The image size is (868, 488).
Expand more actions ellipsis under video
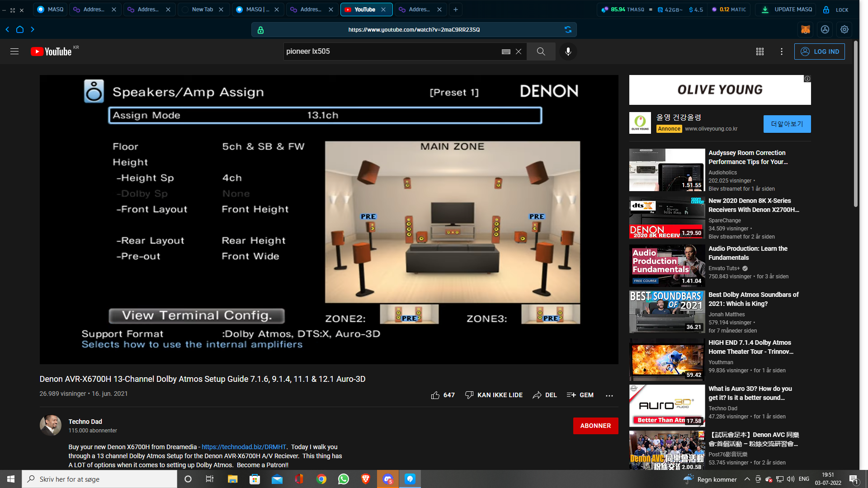(609, 395)
